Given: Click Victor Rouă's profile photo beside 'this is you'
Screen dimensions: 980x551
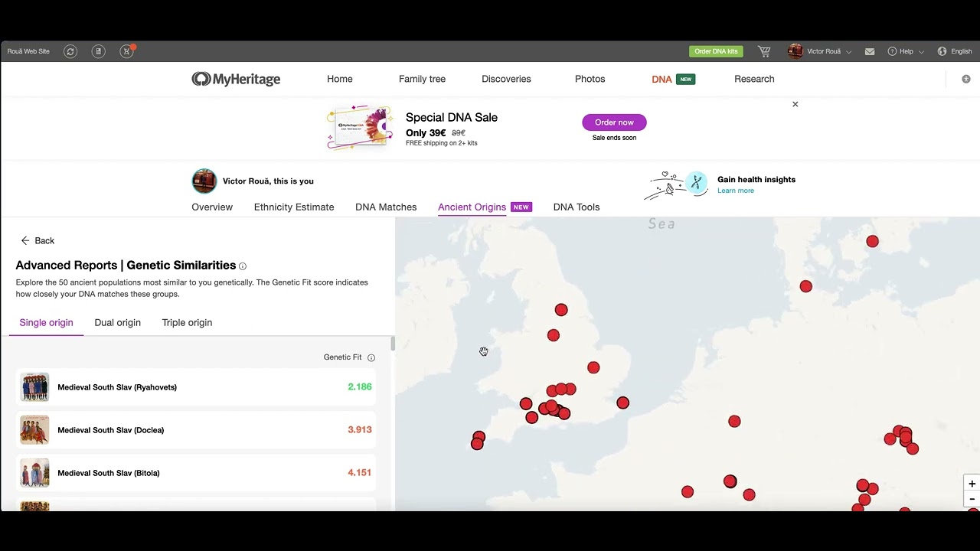Looking at the screenshot, I should pyautogui.click(x=204, y=181).
